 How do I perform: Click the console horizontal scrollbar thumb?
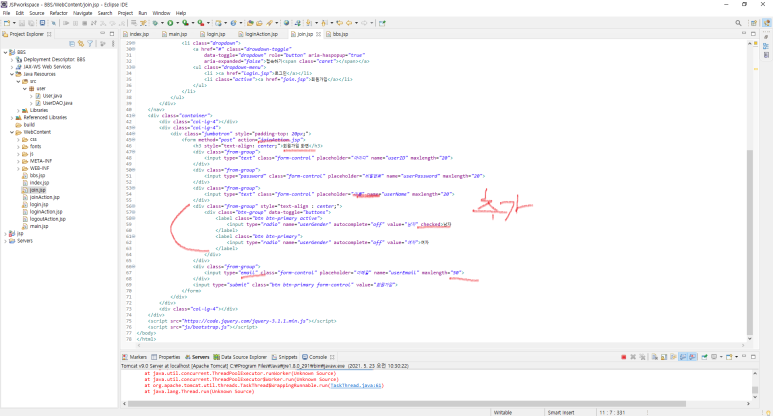pos(407,404)
